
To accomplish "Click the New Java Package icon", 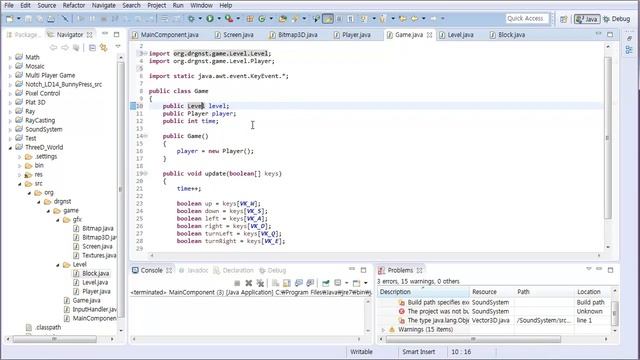I will (x=250, y=19).
